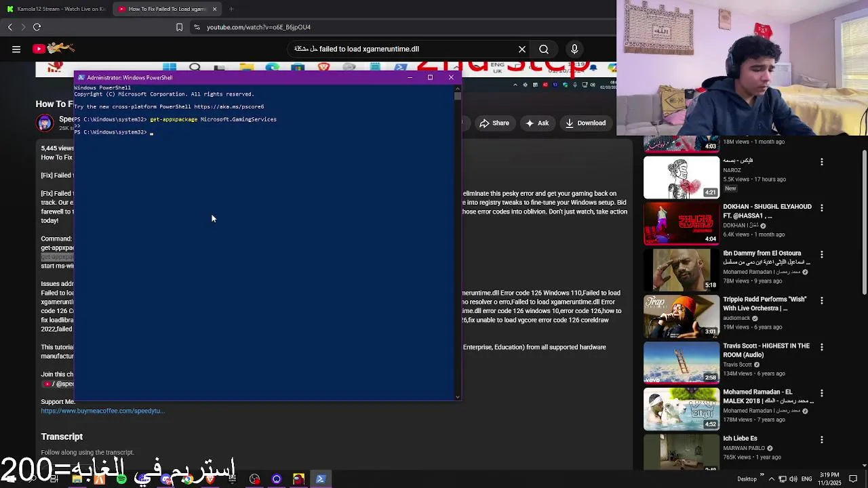Screen dimensions: 868x488
Task: Click PowerShell scrollbar up arrow
Action: 458,87
